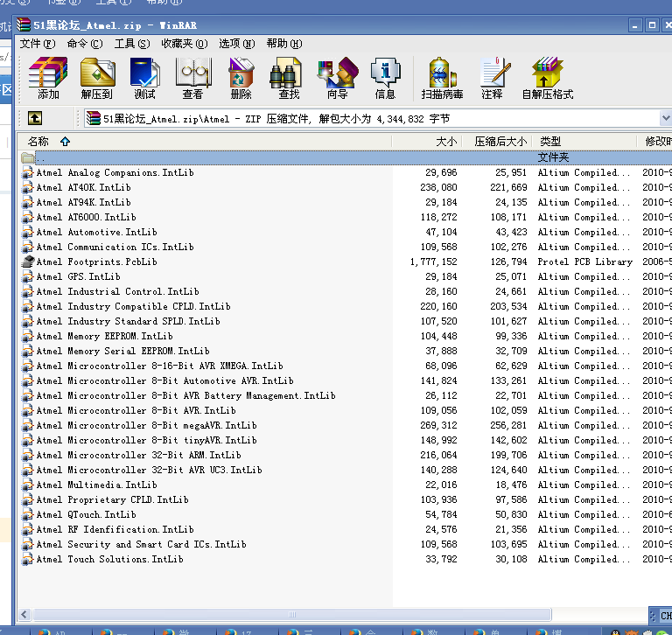
Task: Select Atmel Microcontroller 8-Bit AVR.IntLib file
Action: (136, 410)
